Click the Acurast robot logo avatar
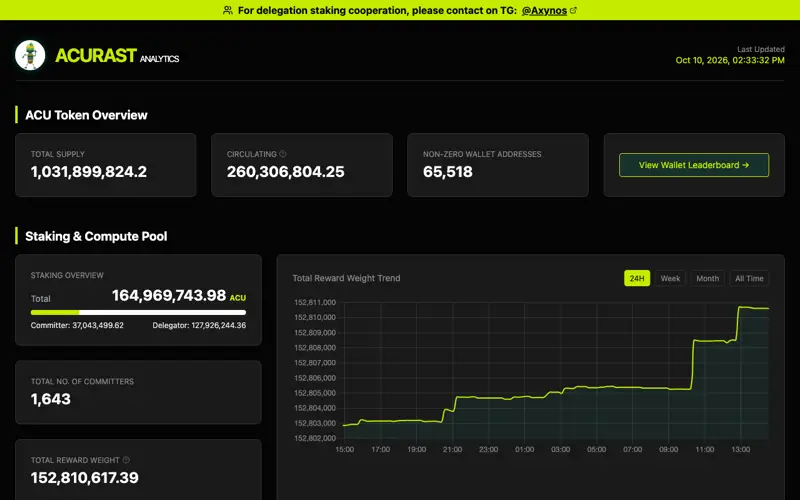The height and width of the screenshot is (500, 800). tap(30, 55)
